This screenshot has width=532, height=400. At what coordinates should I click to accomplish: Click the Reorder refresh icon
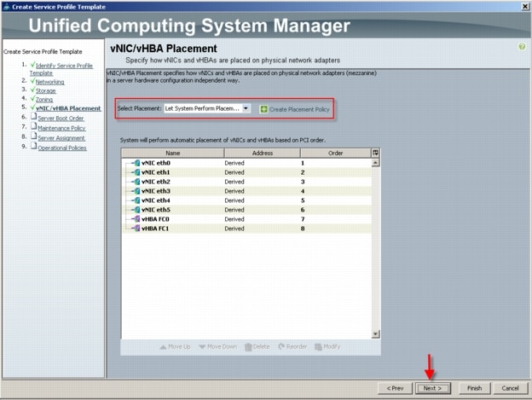(281, 347)
